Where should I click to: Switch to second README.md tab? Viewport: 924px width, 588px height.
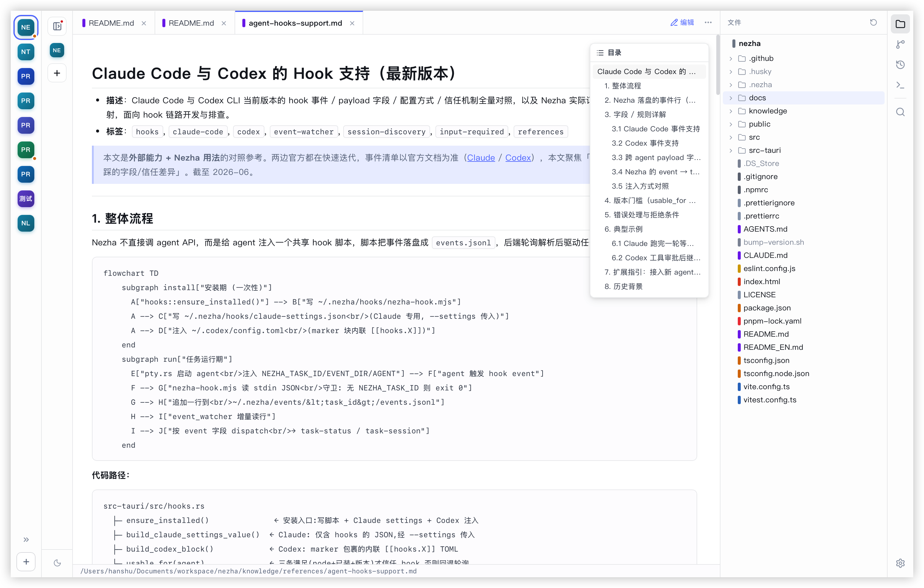click(191, 23)
